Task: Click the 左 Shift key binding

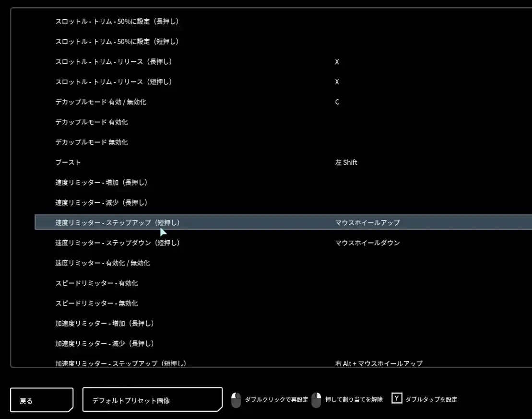Action: pyautogui.click(x=346, y=163)
